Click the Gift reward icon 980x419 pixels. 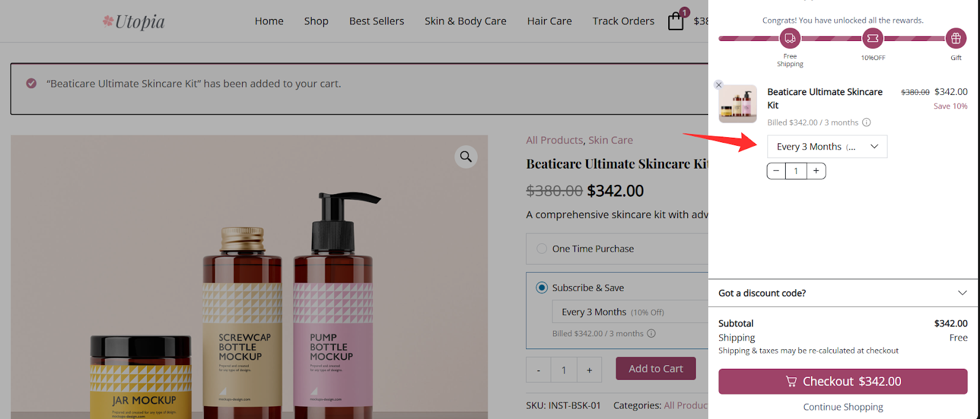(955, 39)
